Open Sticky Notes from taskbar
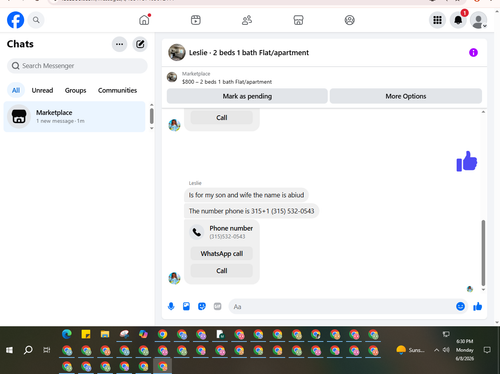The height and width of the screenshot is (374, 500). (x=86, y=334)
